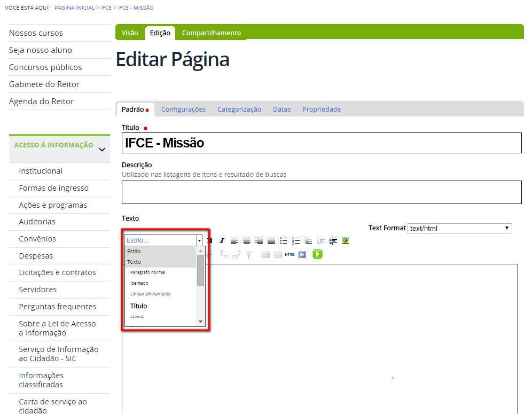The height and width of the screenshot is (414, 532).
Task: Open Convênios sidebar item
Action: point(37,239)
